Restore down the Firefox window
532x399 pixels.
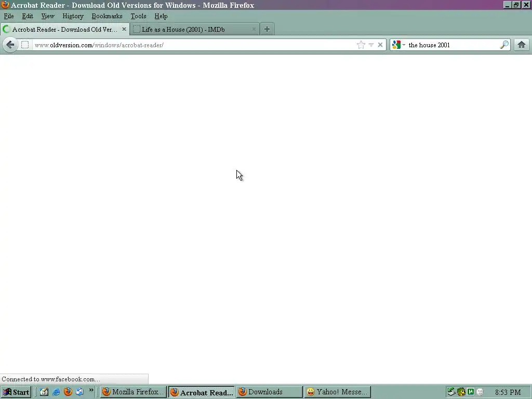pos(516,5)
